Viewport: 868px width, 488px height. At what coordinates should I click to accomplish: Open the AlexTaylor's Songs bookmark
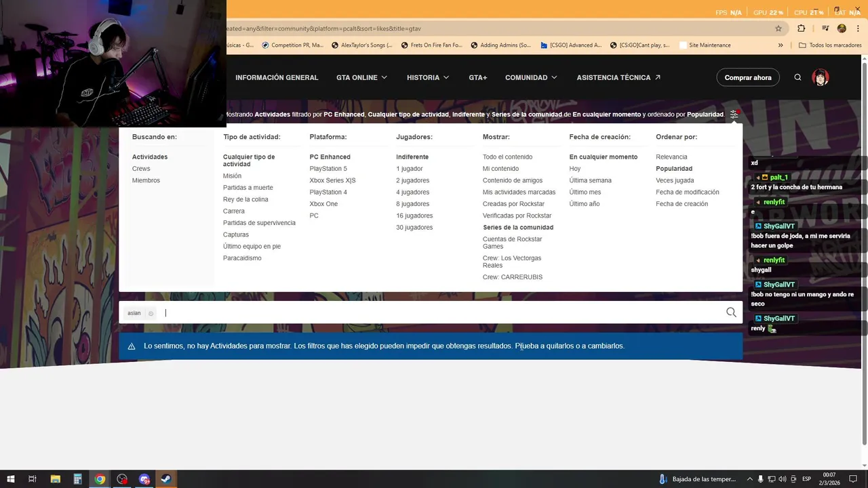tap(361, 45)
